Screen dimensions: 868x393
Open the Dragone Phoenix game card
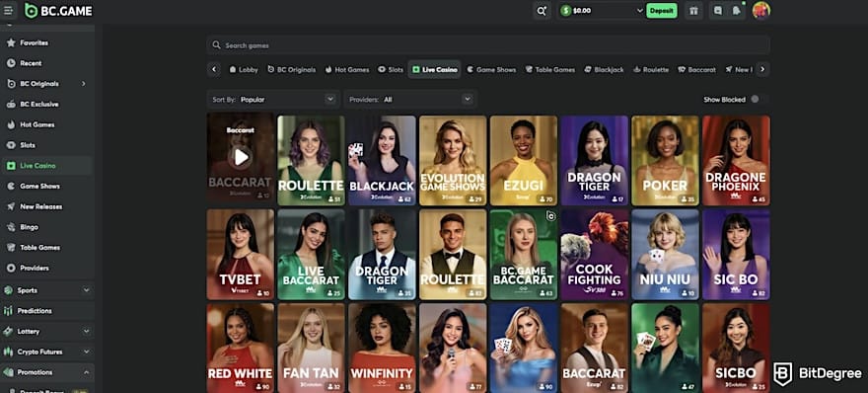[x=736, y=160]
